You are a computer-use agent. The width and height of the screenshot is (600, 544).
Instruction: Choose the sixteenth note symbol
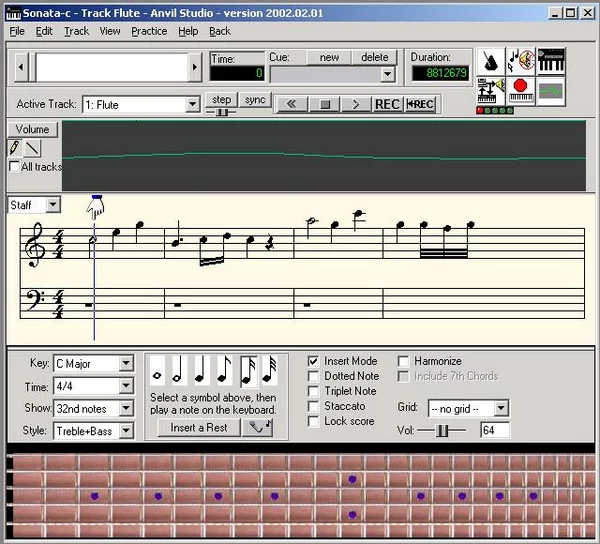pyautogui.click(x=248, y=370)
